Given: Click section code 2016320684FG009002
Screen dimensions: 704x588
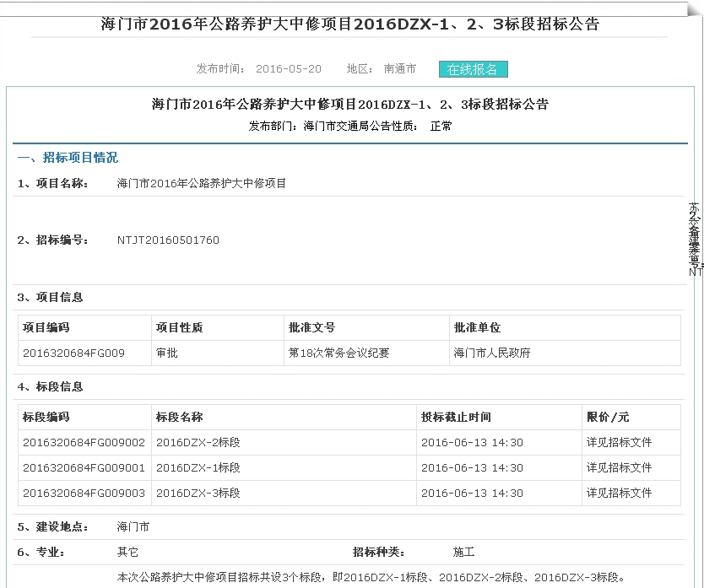Looking at the screenshot, I should point(84,443).
